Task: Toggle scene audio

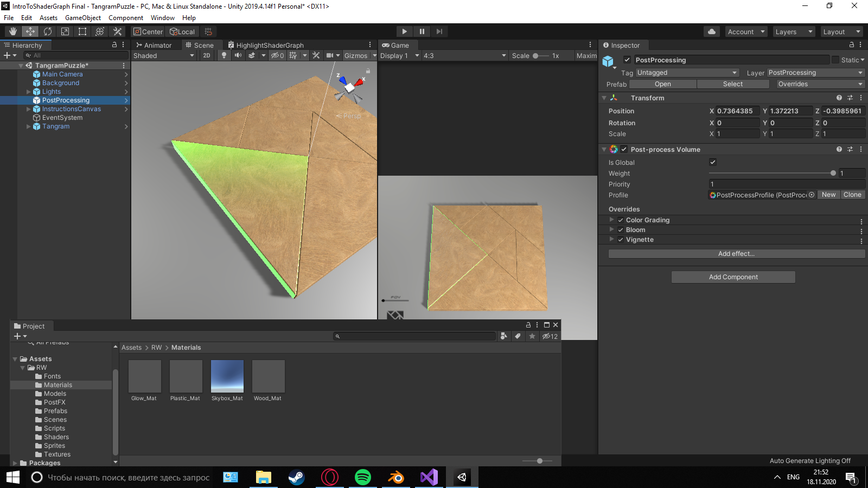Action: pyautogui.click(x=238, y=55)
